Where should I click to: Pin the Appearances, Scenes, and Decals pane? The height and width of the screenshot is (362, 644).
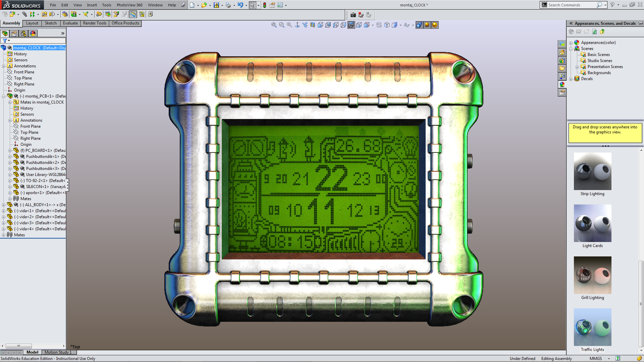[640, 23]
